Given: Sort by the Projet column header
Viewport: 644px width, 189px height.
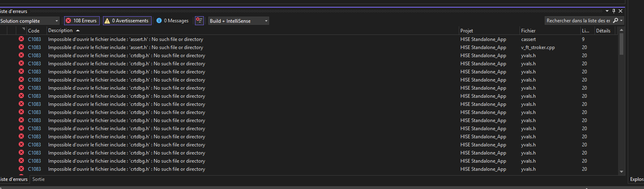Looking at the screenshot, I should [x=467, y=30].
